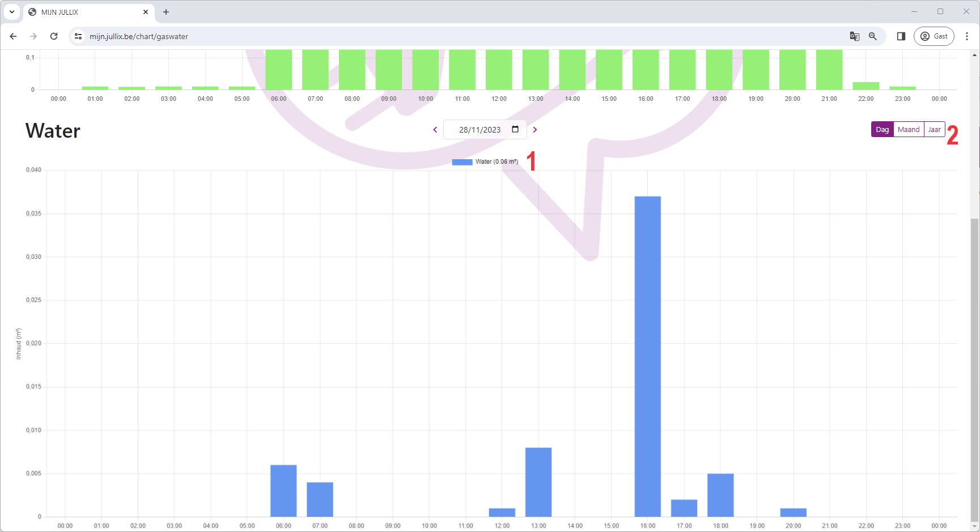Click the Water heading
Screen dimensions: 980x532
(x=53, y=131)
